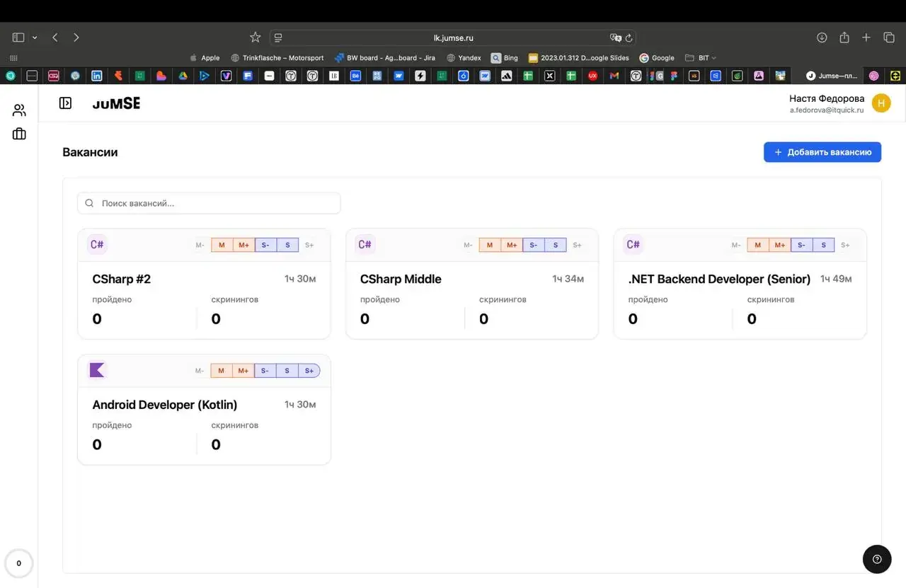906x588 pixels.
Task: Open Safari downloads icon
Action: coord(822,38)
